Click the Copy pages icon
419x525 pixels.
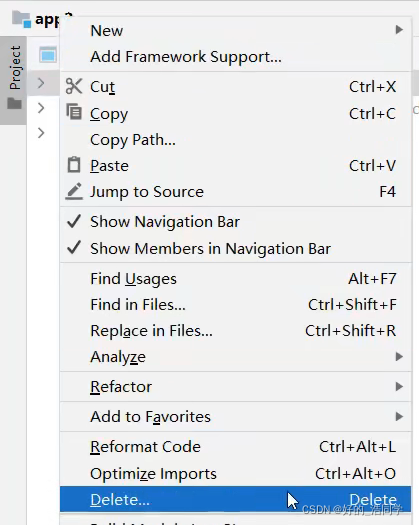coord(74,112)
